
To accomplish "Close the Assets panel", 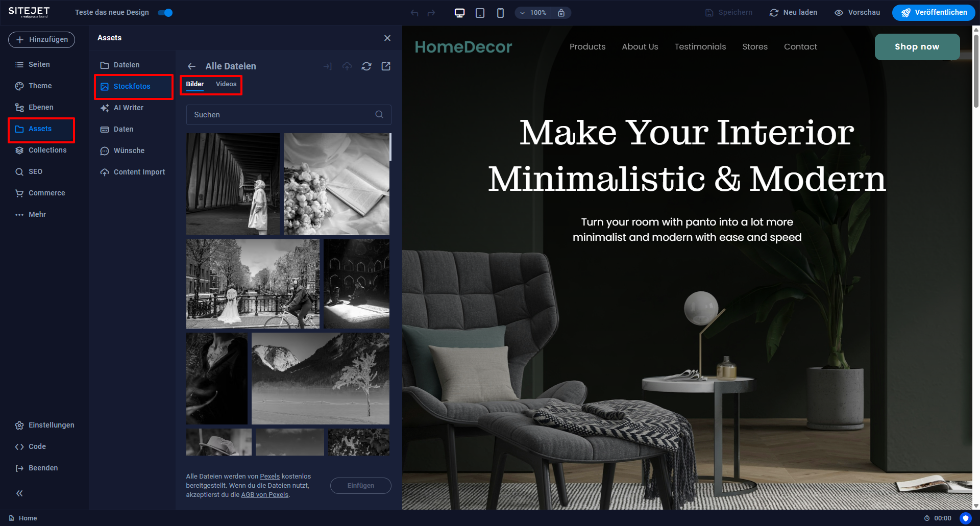I will coord(387,38).
